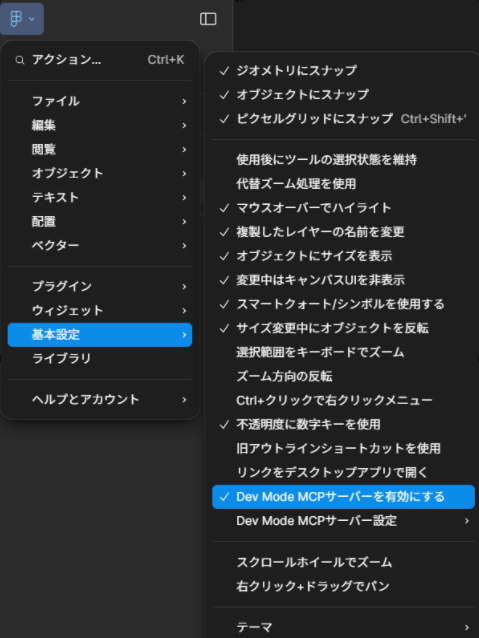Click the search magnifier icon beside アクション
Screen dimensions: 479x638
click(20, 60)
